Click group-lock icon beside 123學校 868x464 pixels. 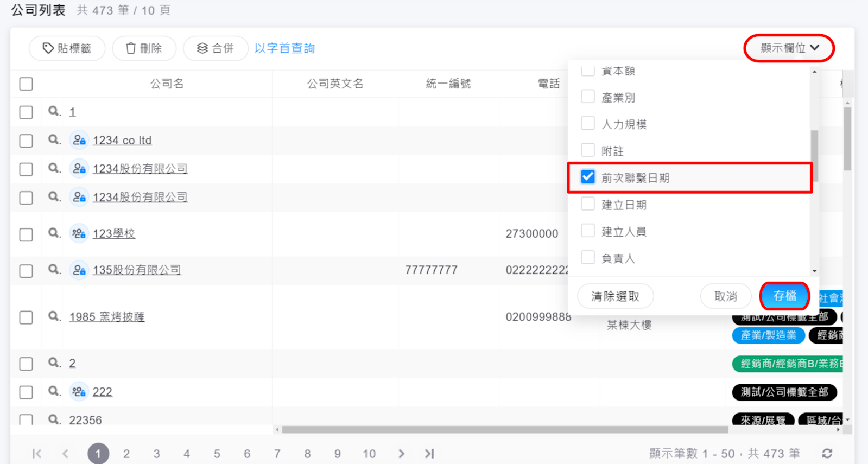[x=79, y=233]
